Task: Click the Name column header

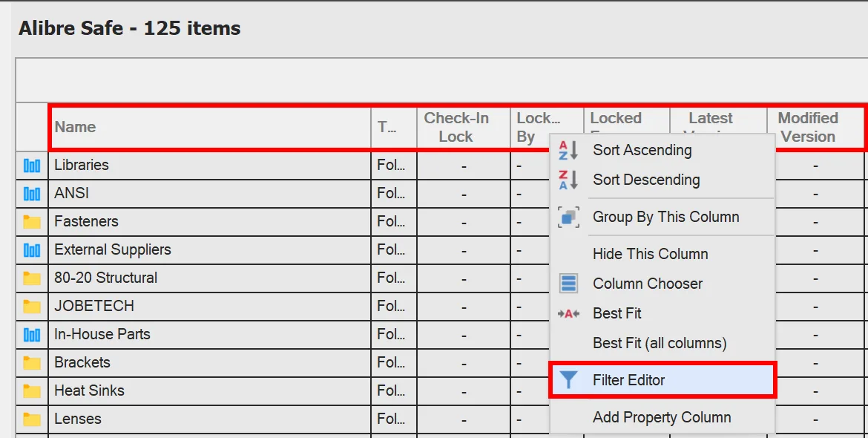Action: tap(210, 128)
